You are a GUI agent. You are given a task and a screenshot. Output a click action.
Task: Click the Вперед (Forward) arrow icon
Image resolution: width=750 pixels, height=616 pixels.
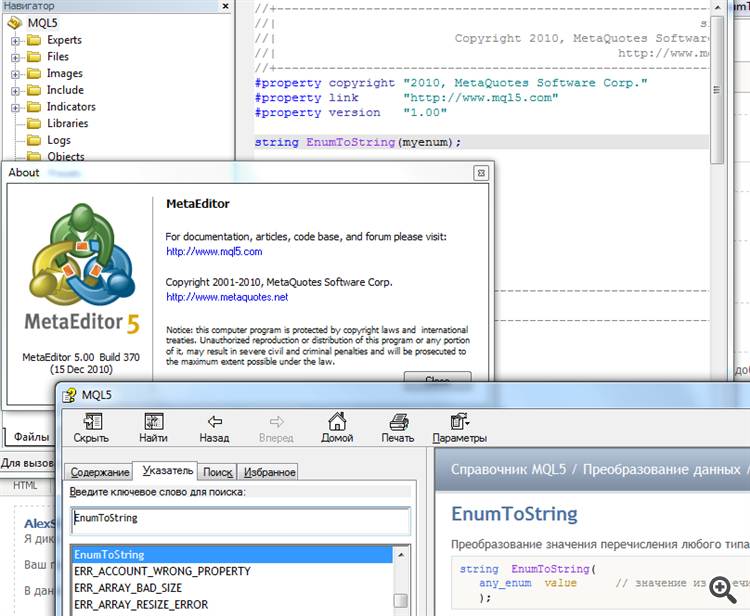[x=276, y=421]
